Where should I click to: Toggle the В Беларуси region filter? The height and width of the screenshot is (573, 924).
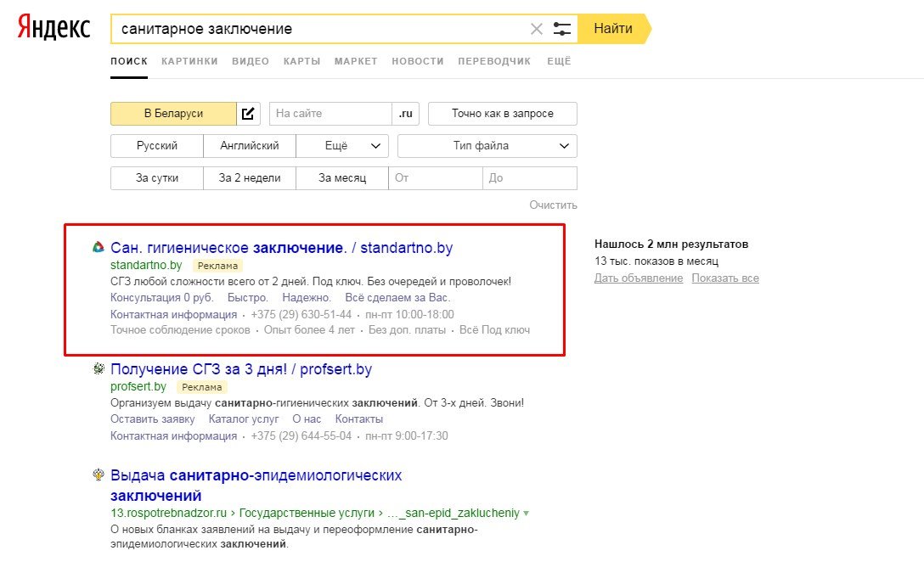(173, 114)
